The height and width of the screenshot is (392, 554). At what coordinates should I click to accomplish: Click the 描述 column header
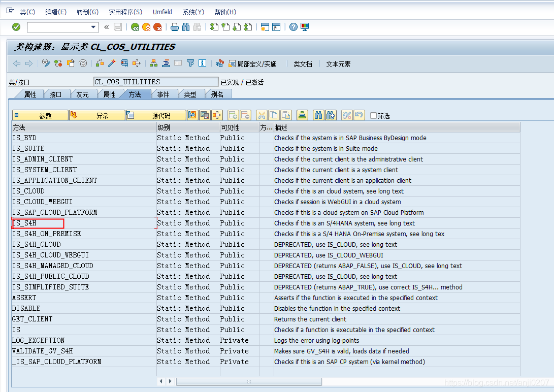pyautogui.click(x=397, y=127)
